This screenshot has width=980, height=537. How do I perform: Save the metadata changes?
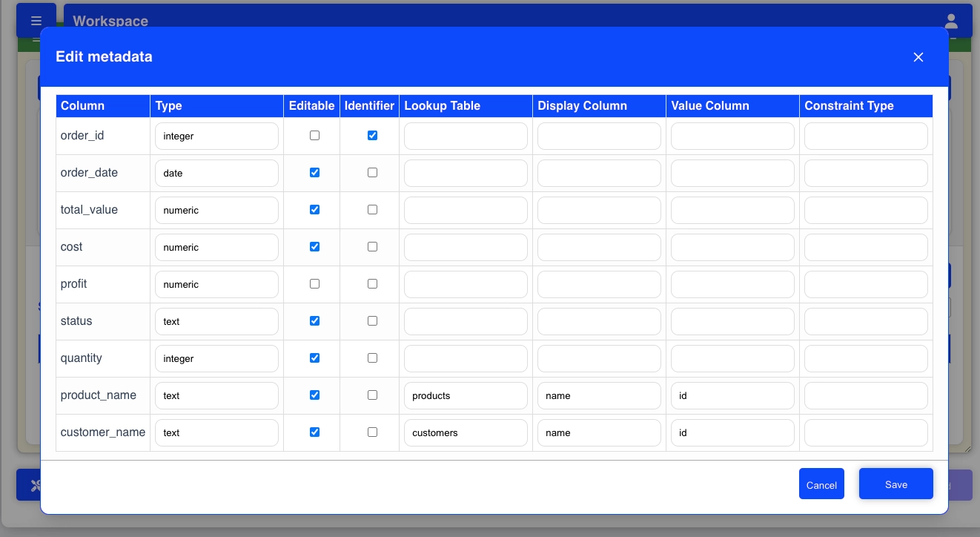click(x=895, y=484)
